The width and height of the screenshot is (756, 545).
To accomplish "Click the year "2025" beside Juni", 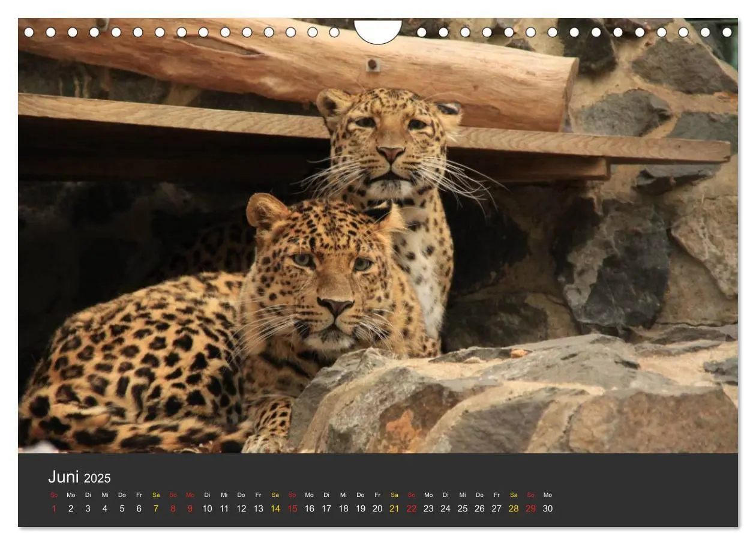I will pos(97,478).
